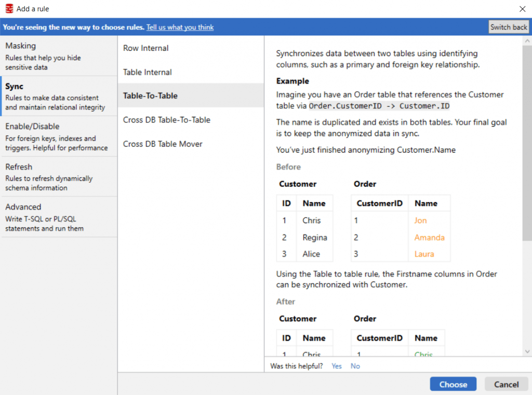
Task: Click the red database app icon in title bar
Action: [x=9, y=9]
